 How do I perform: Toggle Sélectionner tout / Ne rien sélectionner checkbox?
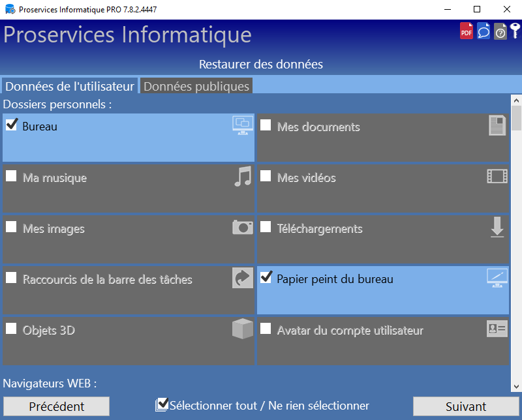click(x=162, y=404)
